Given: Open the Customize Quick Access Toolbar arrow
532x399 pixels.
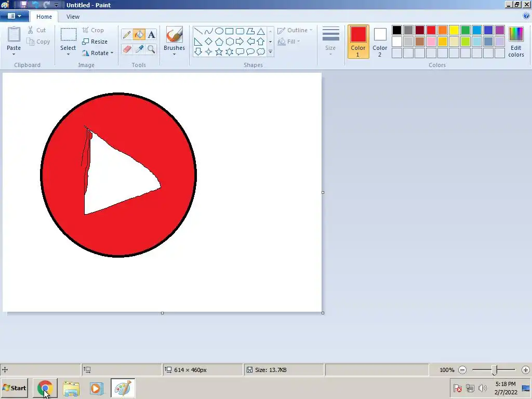Looking at the screenshot, I should [56, 5].
